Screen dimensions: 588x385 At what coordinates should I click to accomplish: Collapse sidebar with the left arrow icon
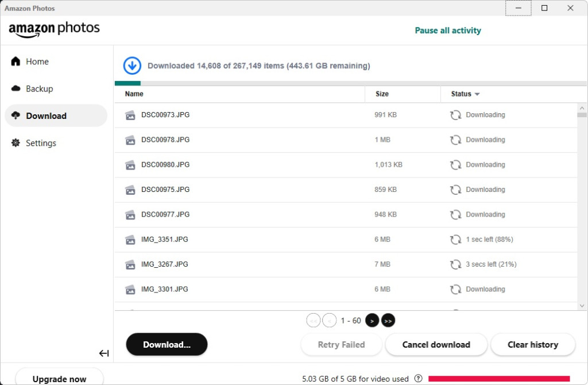coord(104,353)
